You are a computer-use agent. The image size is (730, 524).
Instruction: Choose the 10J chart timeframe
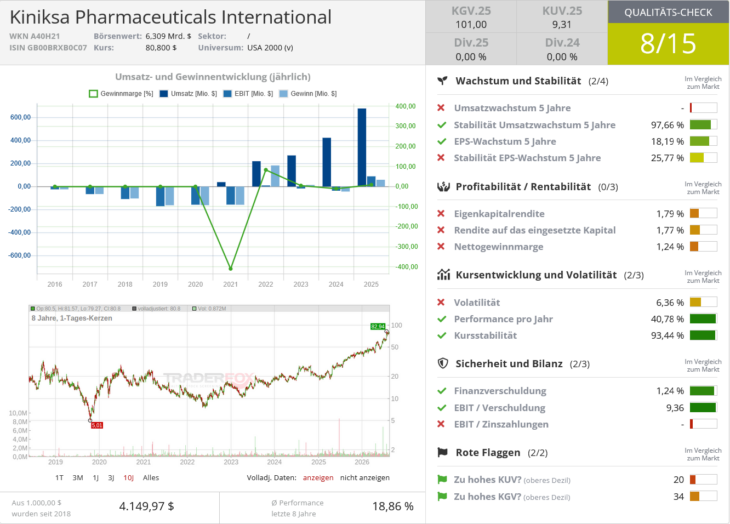point(128,477)
